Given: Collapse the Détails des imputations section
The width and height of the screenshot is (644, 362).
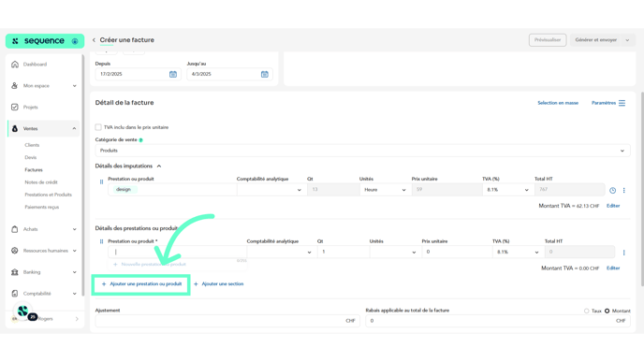Looking at the screenshot, I should pos(159,167).
